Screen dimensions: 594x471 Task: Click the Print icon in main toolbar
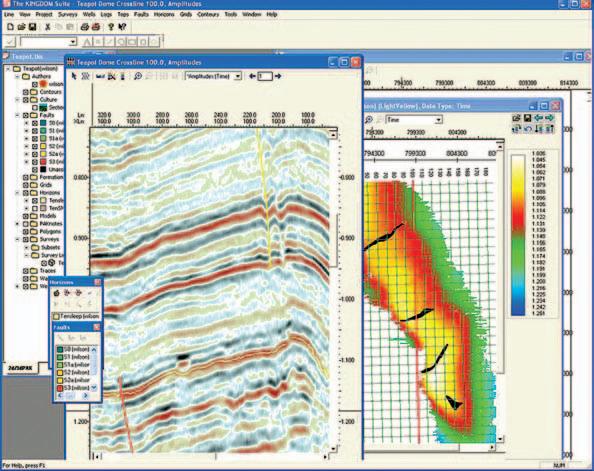(x=85, y=27)
